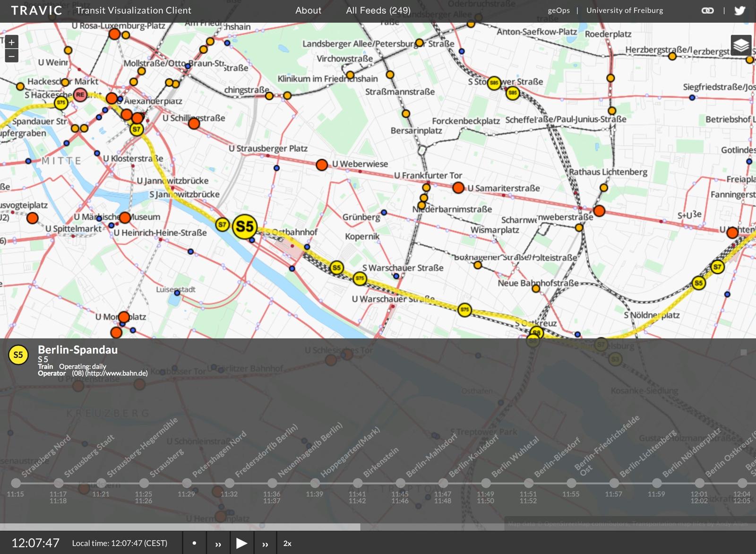Click the chain link share icon
The image size is (756, 554).
pos(707,10)
